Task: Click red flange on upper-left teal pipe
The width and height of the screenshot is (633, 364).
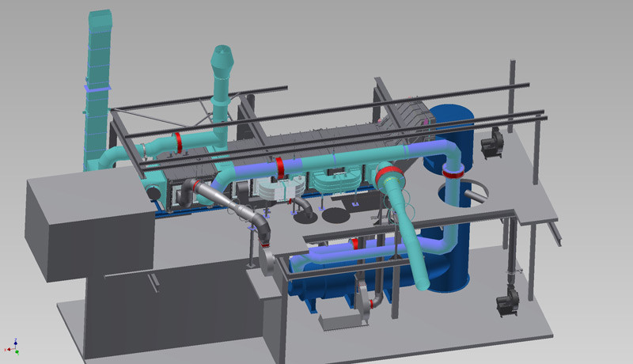Action: pos(180,143)
